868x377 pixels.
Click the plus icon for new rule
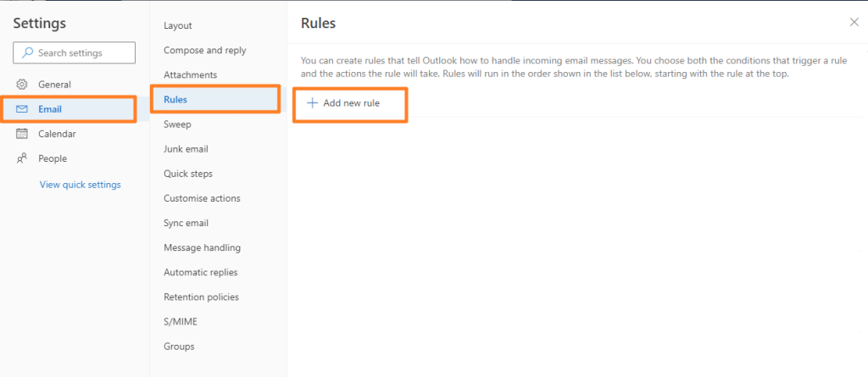point(312,103)
